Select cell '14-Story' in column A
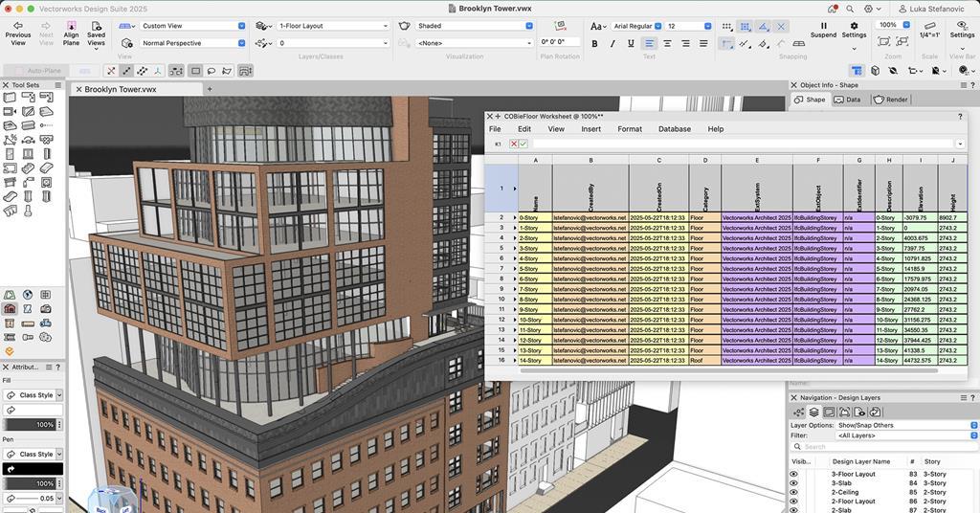980x513 pixels. click(535, 361)
